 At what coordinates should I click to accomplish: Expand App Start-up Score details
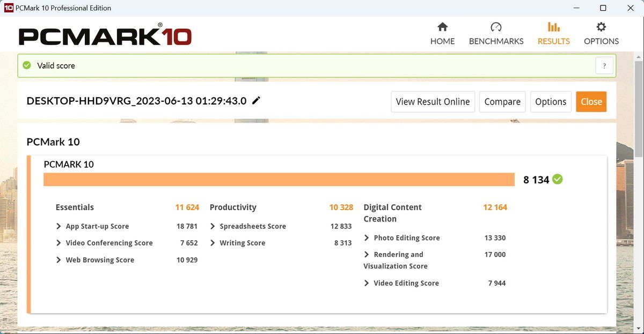pyautogui.click(x=58, y=226)
